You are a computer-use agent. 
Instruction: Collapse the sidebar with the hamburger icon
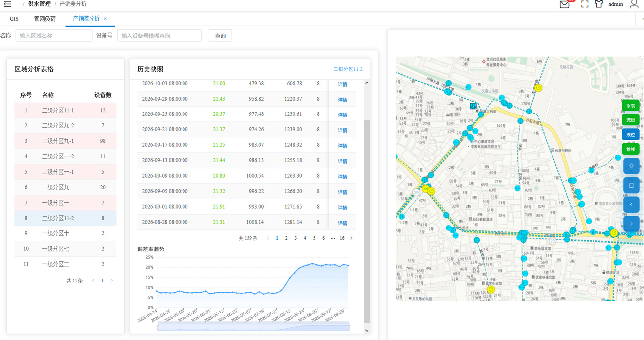click(7, 4)
